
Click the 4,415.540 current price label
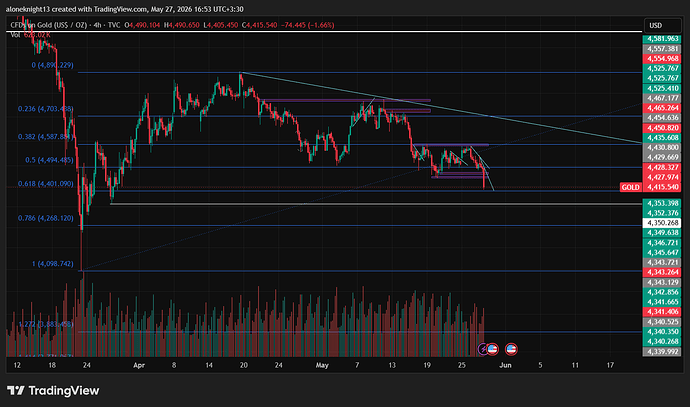click(663, 187)
